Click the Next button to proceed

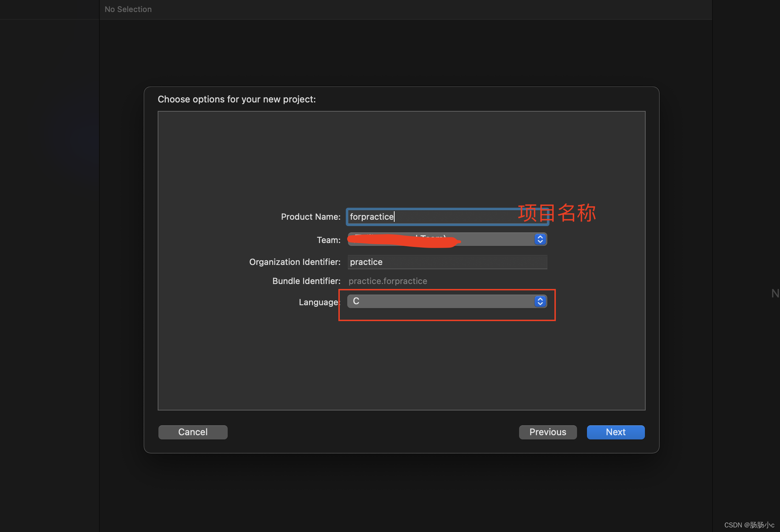pos(615,431)
